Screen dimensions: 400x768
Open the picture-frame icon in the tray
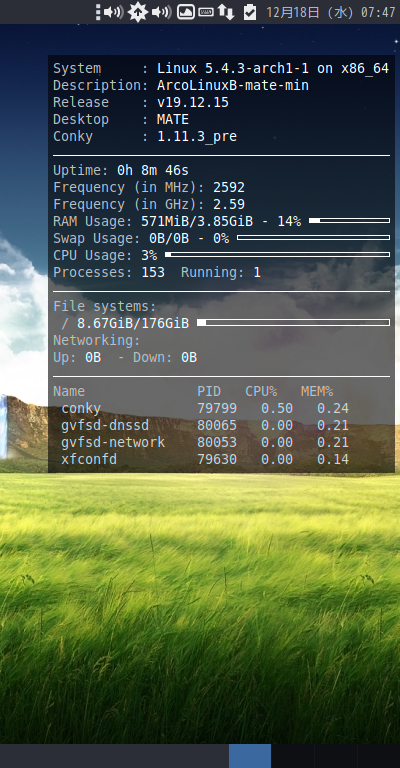(186, 12)
